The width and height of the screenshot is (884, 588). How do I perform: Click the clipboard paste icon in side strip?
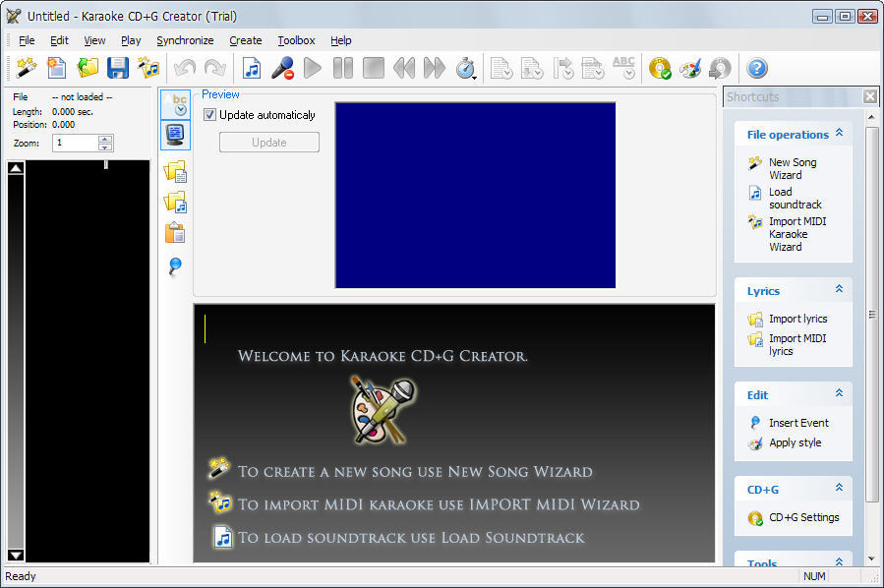tap(175, 232)
